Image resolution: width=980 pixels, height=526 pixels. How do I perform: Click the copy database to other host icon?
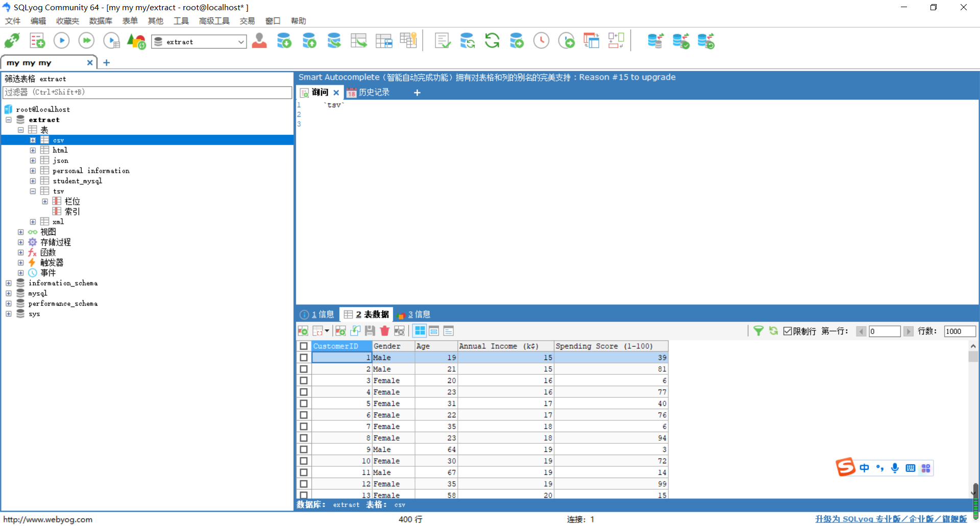pos(334,41)
